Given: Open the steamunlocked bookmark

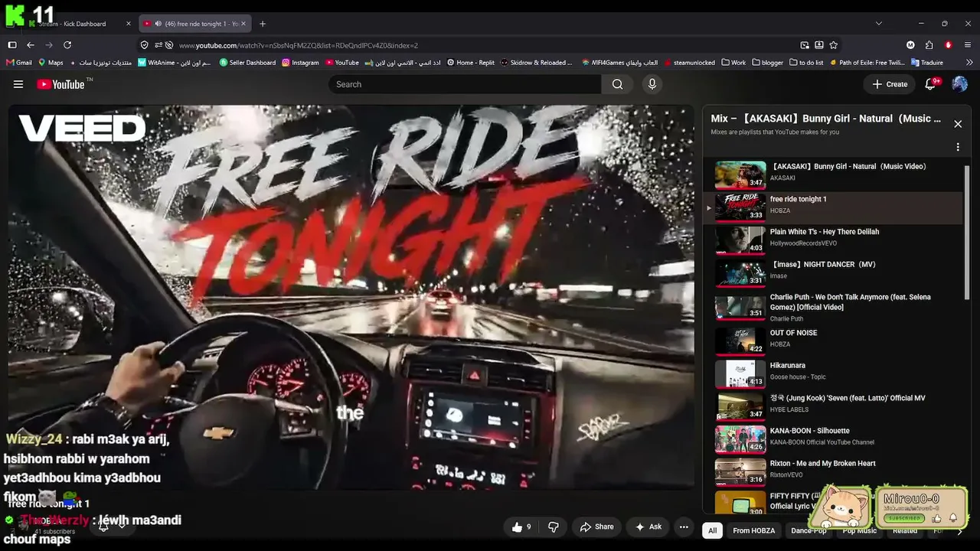Looking at the screenshot, I should 689,63.
